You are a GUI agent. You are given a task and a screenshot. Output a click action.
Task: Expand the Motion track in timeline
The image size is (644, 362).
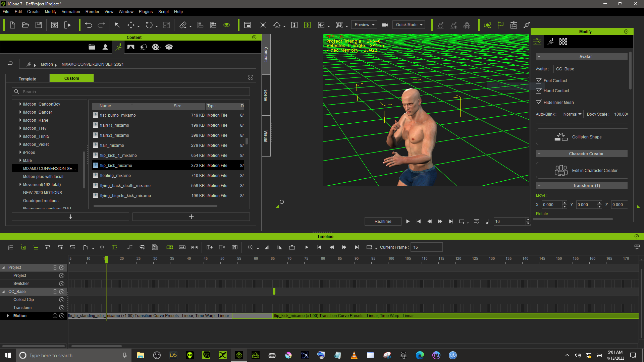pyautogui.click(x=8, y=316)
